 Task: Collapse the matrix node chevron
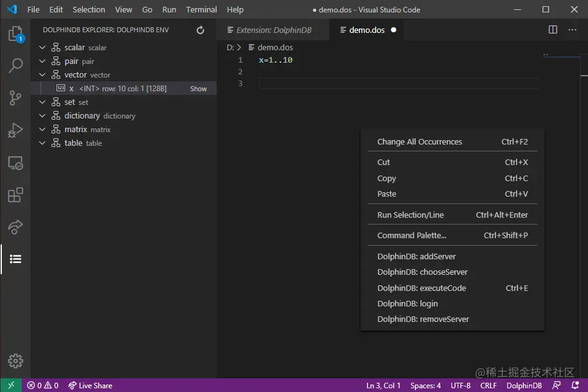[42, 129]
